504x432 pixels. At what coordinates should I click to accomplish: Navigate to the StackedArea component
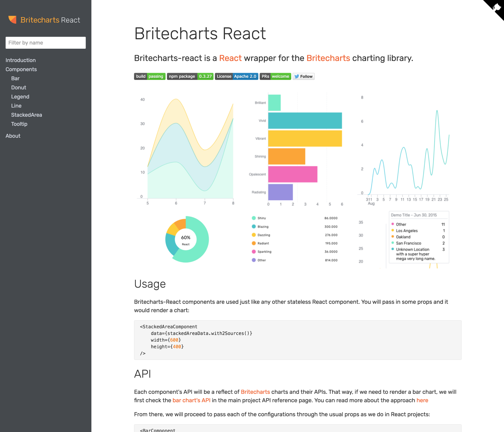(x=26, y=115)
